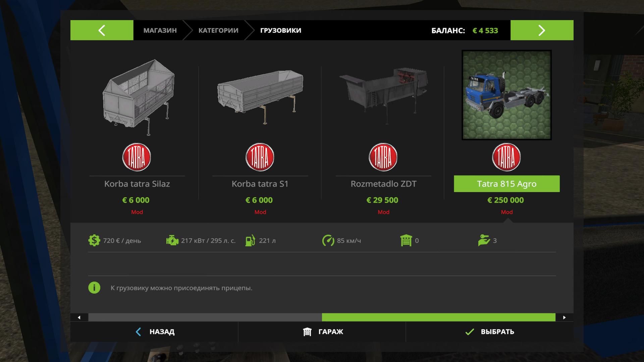Select the Tatra 815 Agro truck thumbnail
The image size is (644, 362).
tap(506, 95)
